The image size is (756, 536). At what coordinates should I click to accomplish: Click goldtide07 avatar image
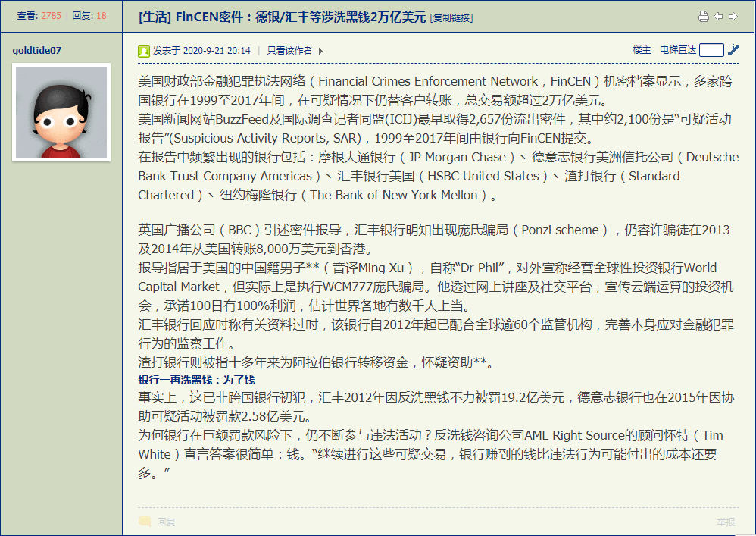61,112
